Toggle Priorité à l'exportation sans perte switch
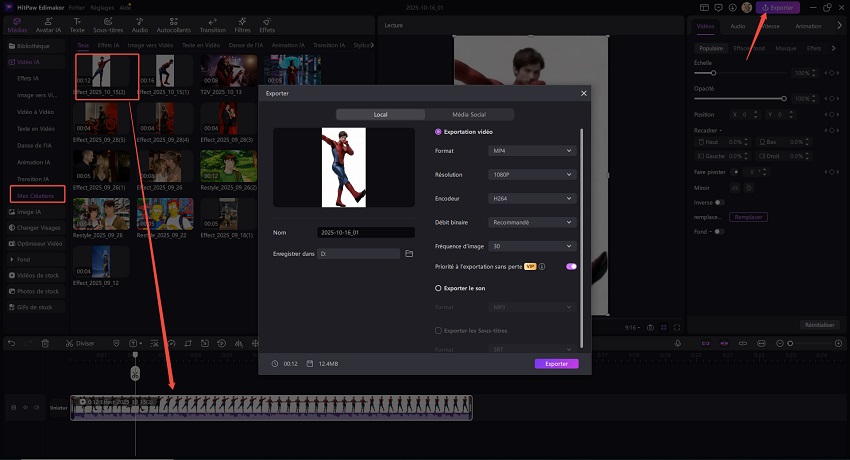Screen dimensions: 850x460 [571, 267]
